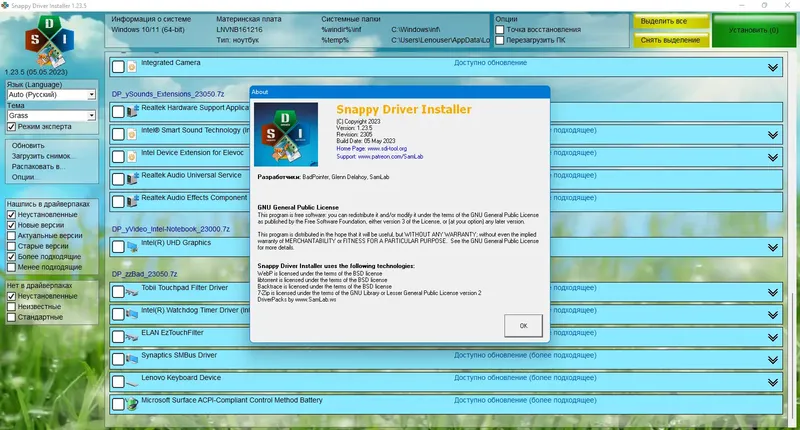Click the Обновить menu entry

[28, 145]
